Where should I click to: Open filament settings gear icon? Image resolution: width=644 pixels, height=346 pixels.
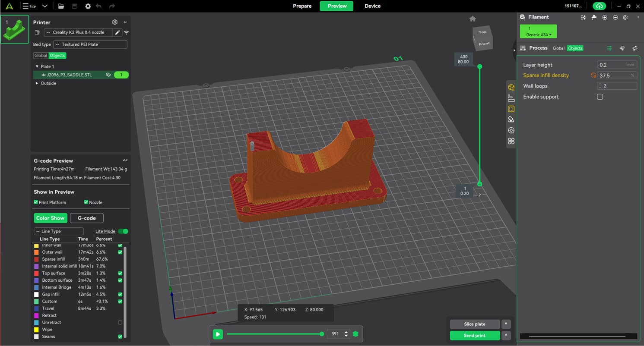click(x=625, y=17)
